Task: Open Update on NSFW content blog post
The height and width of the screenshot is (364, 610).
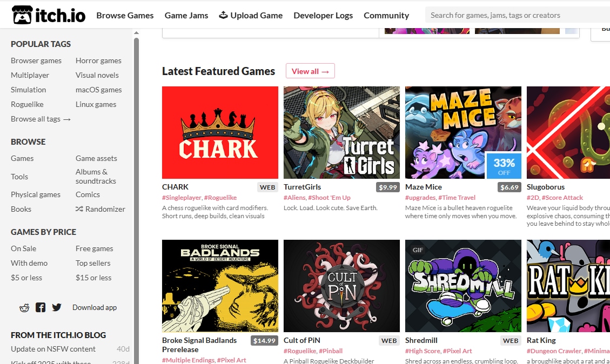Action: [x=53, y=349]
